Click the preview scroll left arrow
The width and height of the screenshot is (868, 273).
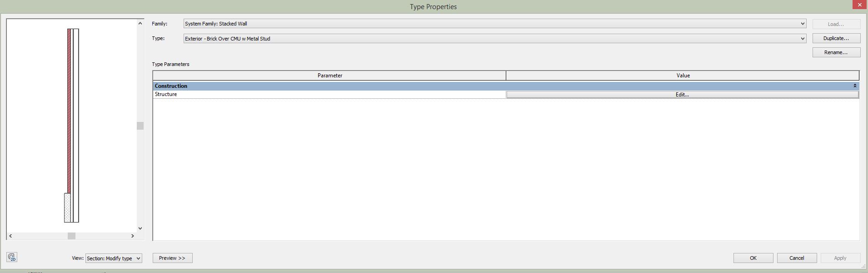click(x=10, y=236)
